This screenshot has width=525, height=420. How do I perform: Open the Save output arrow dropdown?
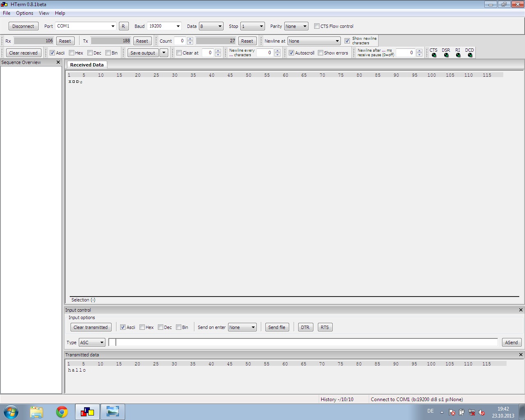(x=164, y=53)
